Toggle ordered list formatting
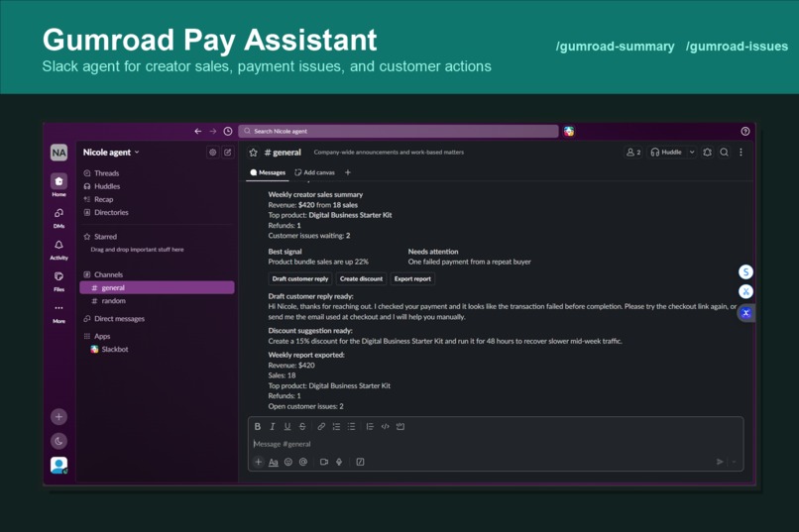Viewport: 799px width, 532px height. click(x=336, y=427)
